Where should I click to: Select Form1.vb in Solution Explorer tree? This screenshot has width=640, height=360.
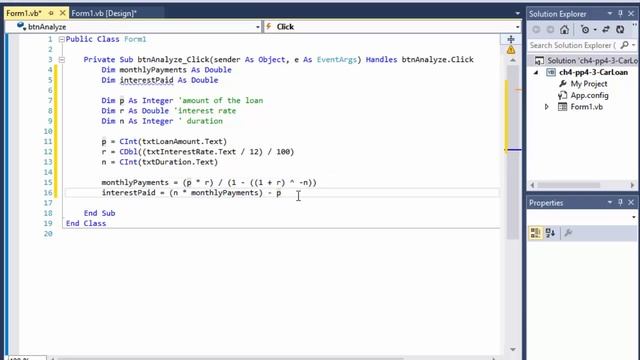(x=587, y=107)
